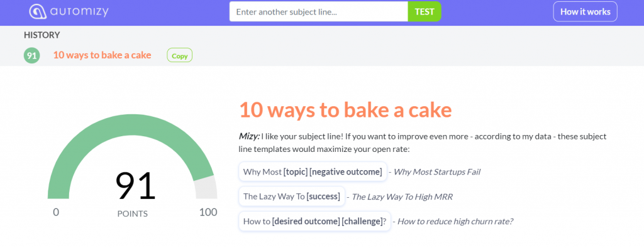644x248 pixels.
Task: Click the example 'The Lazy Way To High MRR'
Action: pyautogui.click(x=402, y=197)
